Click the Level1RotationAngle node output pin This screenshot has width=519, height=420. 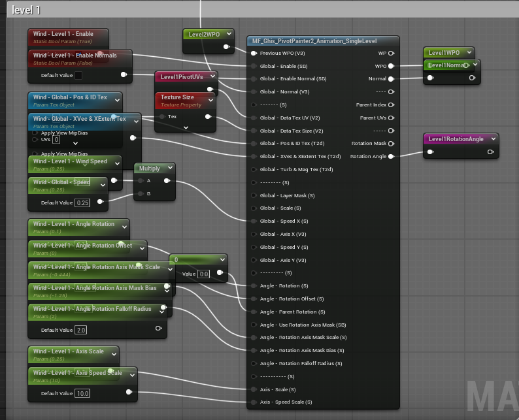[x=490, y=152]
